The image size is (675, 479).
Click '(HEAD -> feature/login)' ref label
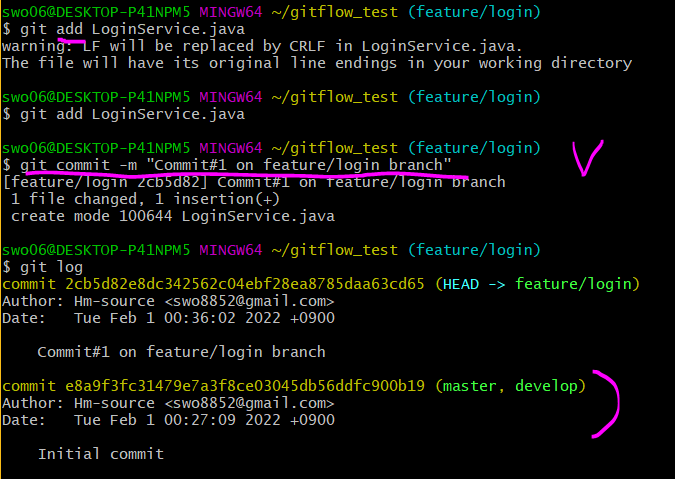tap(537, 284)
